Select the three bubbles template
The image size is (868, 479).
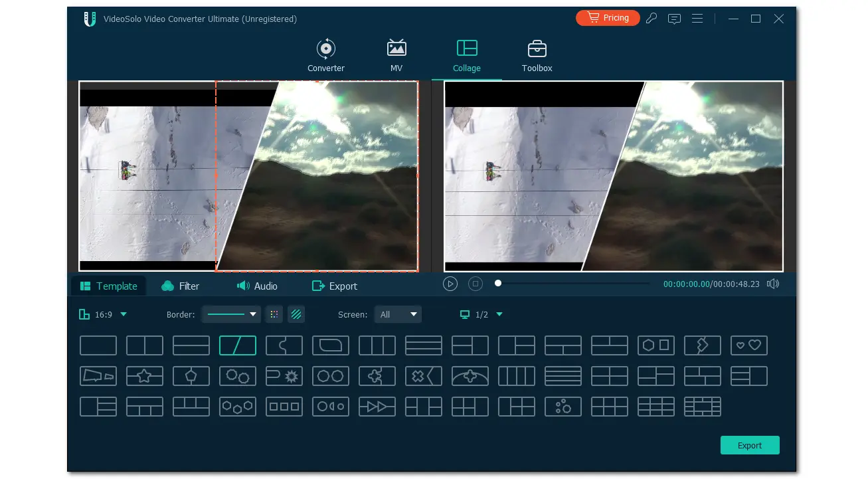pyautogui.click(x=563, y=407)
